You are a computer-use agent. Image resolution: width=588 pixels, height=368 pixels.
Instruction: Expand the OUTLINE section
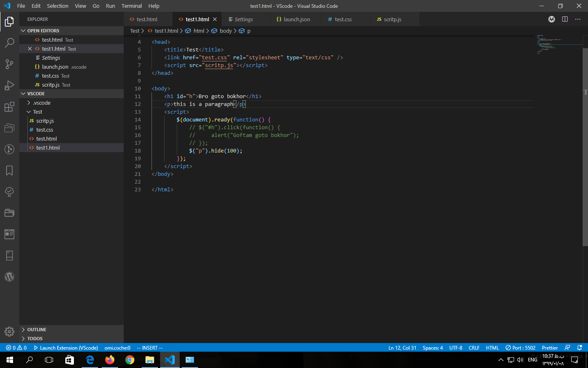(x=37, y=329)
